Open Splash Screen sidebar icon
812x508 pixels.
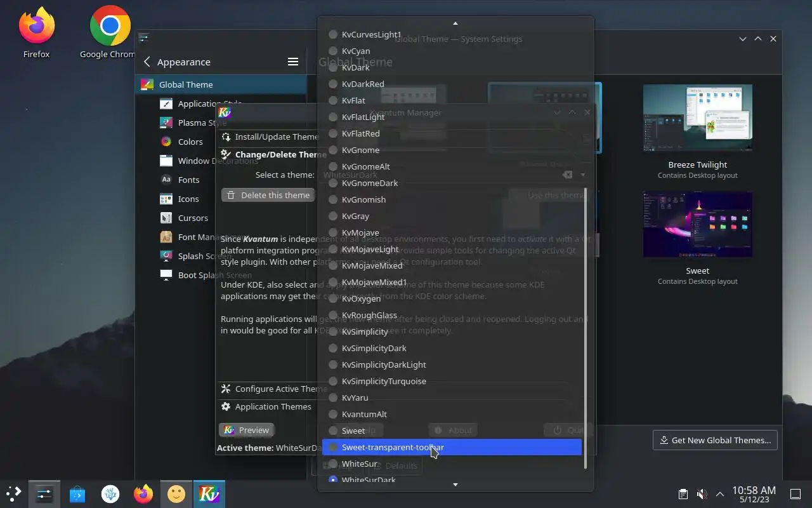point(166,256)
